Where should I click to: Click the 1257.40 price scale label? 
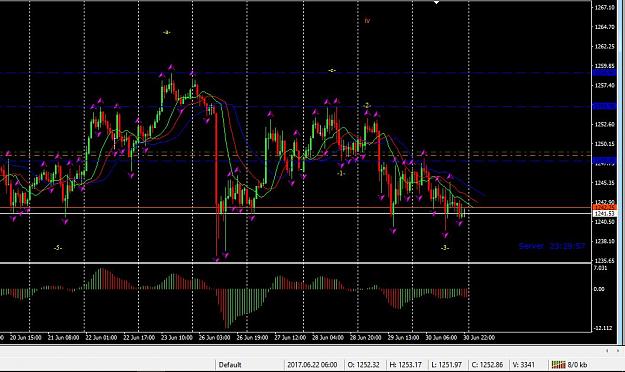pyautogui.click(x=605, y=85)
